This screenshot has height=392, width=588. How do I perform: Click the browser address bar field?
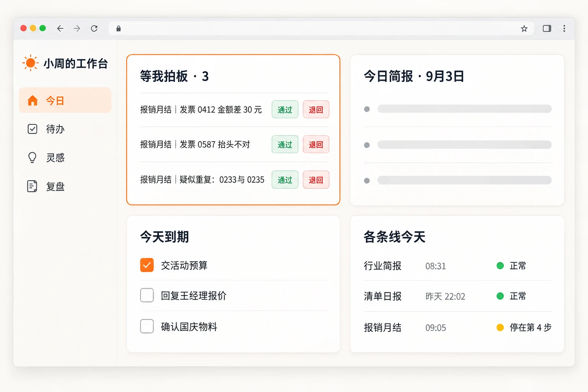321,28
